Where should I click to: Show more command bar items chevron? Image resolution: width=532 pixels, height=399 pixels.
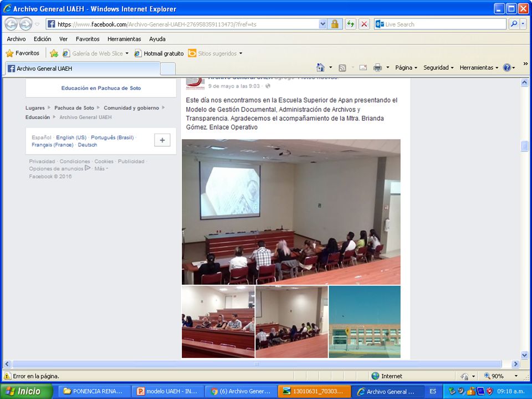[x=525, y=64]
